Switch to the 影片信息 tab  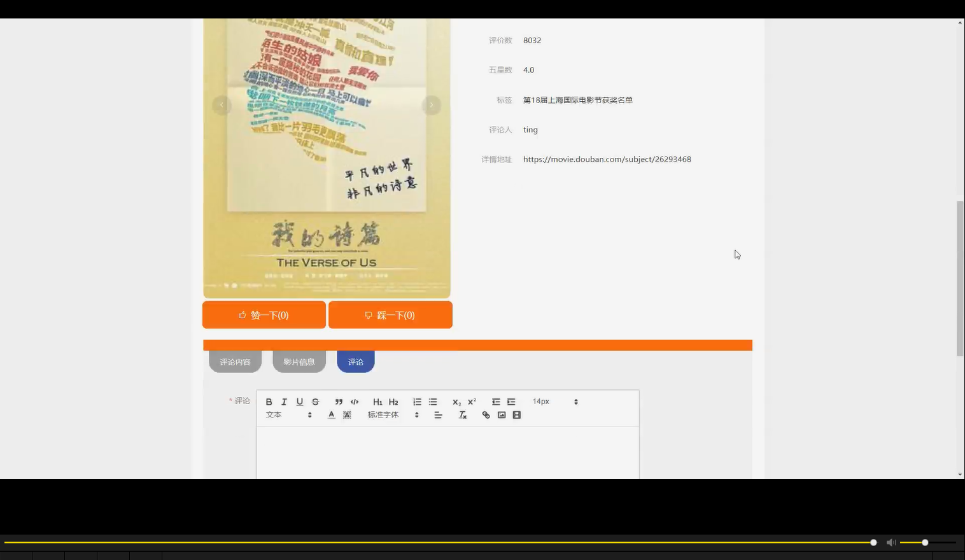[299, 361]
